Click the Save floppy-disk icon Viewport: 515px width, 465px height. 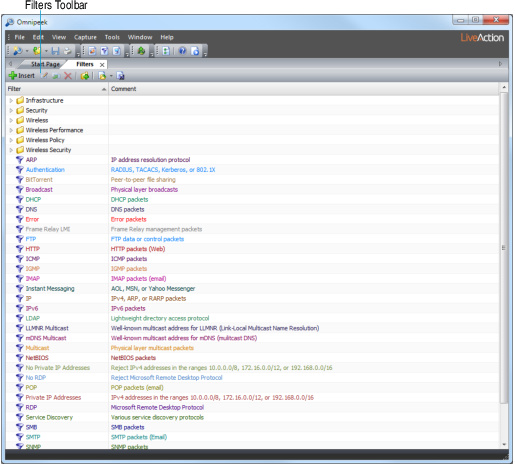click(55, 51)
